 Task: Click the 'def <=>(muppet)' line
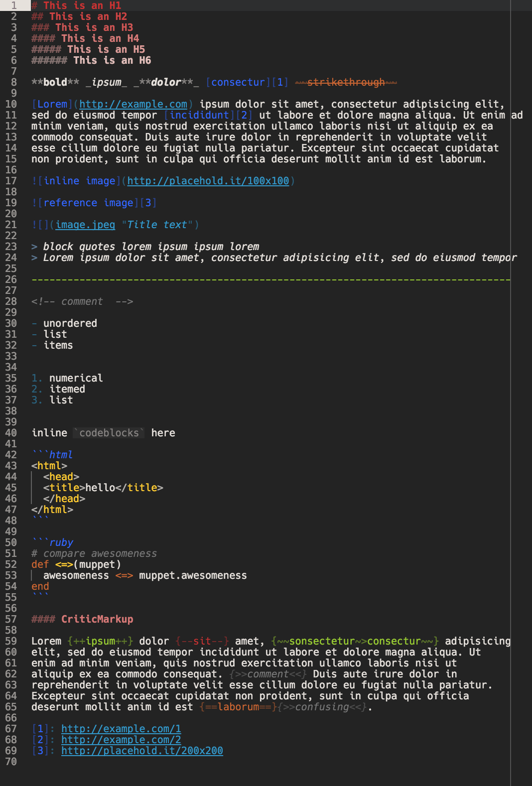pos(76,564)
